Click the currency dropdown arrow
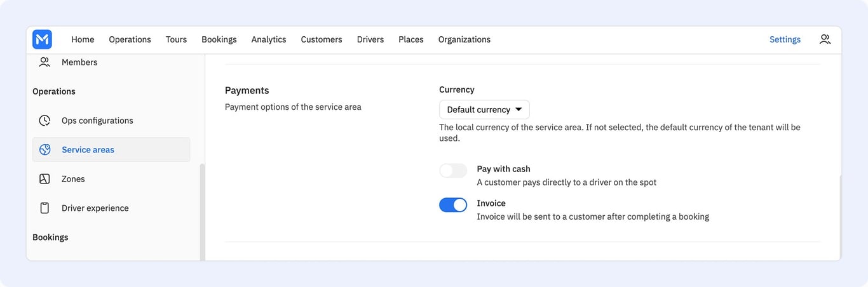 pyautogui.click(x=519, y=110)
